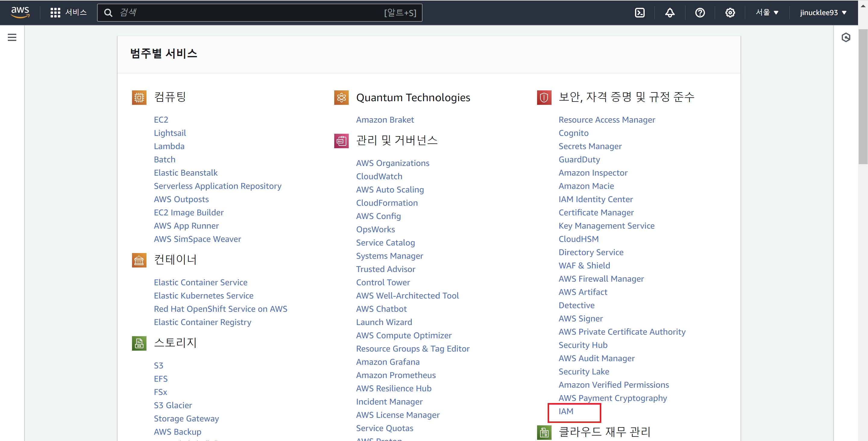Click the Cloud Financial Management category icon

544,432
